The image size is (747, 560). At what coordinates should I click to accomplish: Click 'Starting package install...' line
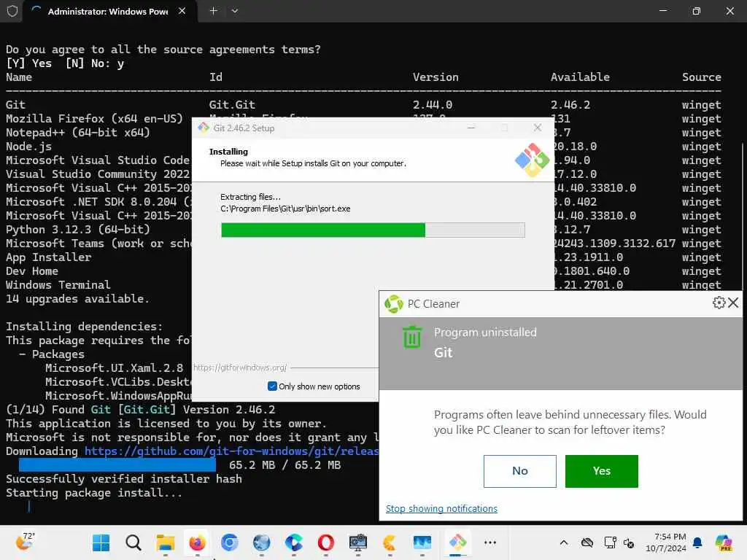(x=94, y=492)
